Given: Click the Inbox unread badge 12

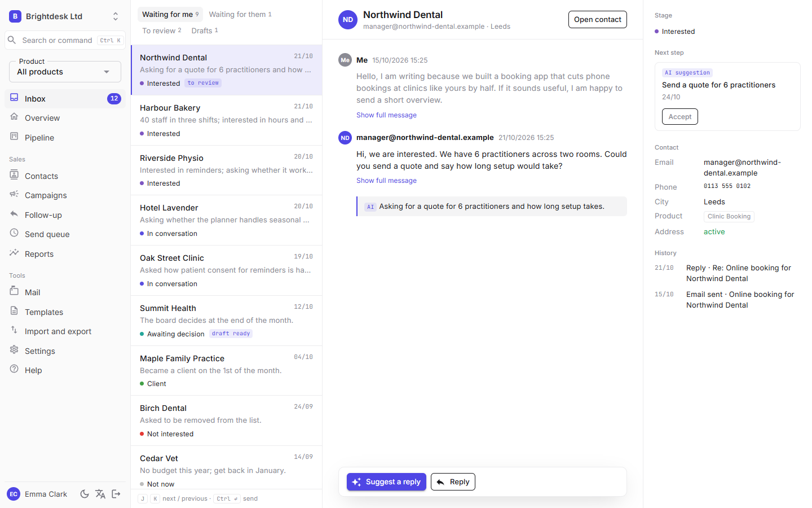Looking at the screenshot, I should click(x=114, y=98).
